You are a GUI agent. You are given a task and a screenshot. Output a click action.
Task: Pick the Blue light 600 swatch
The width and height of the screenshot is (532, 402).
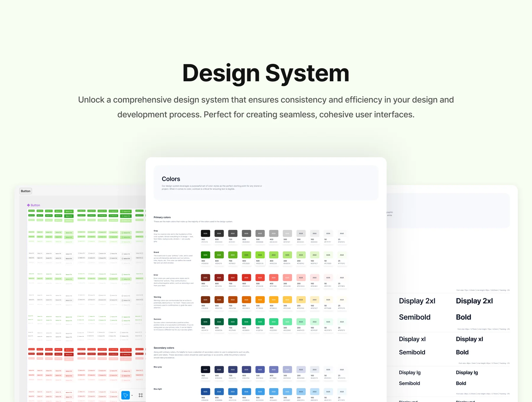[246, 392]
